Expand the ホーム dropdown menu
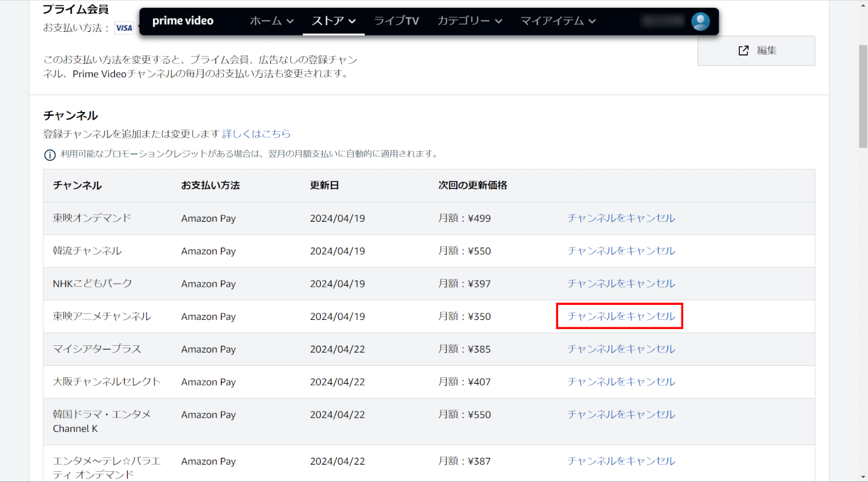The width and height of the screenshot is (868, 482). point(272,21)
